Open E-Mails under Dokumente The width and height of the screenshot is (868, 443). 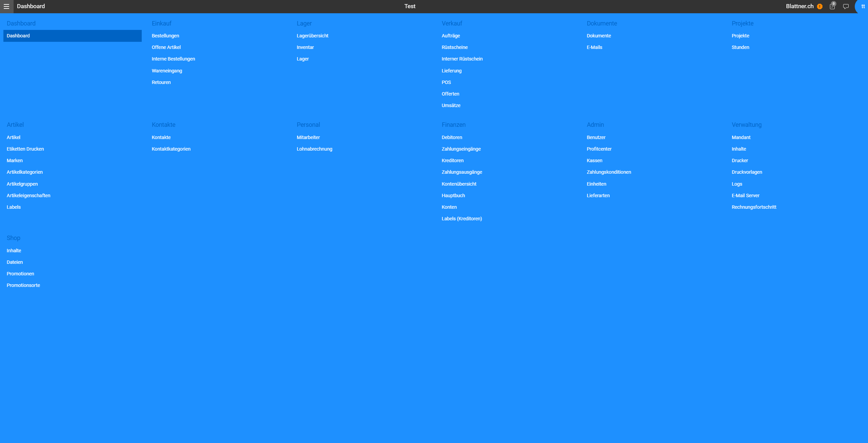(594, 47)
